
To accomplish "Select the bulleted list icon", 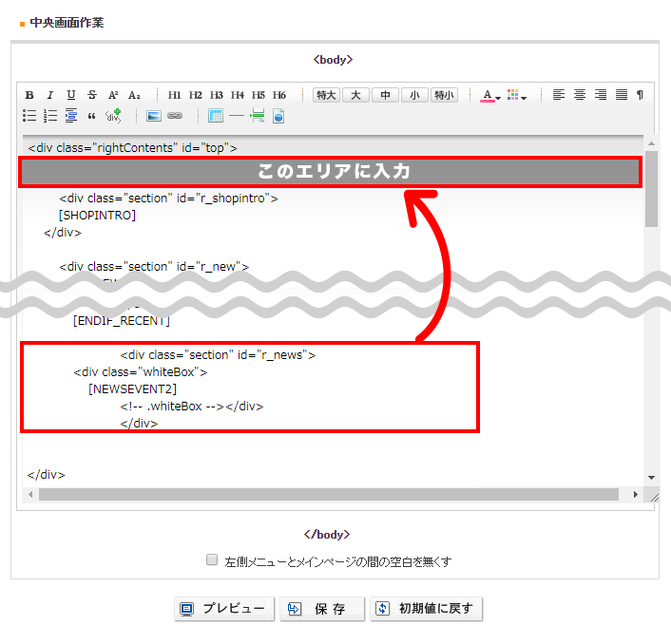I will click(29, 116).
